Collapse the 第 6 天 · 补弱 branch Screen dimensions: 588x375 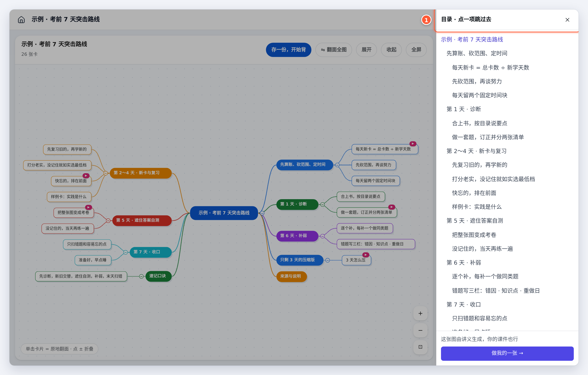322,236
